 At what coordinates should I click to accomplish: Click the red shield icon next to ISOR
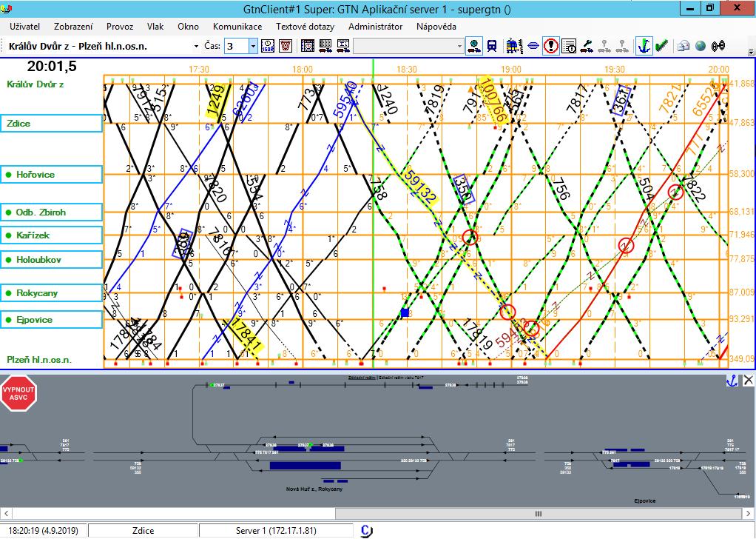[286, 46]
